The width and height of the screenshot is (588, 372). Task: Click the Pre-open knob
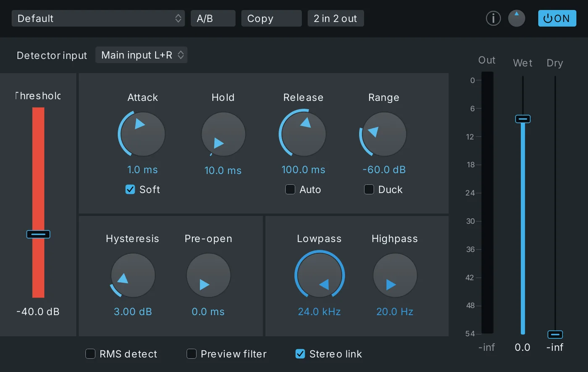pyautogui.click(x=208, y=276)
